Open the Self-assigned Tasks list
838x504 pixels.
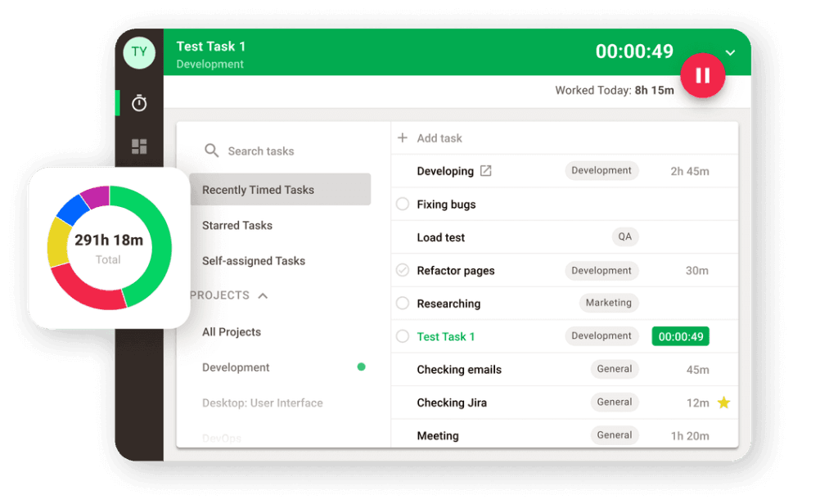point(254,261)
